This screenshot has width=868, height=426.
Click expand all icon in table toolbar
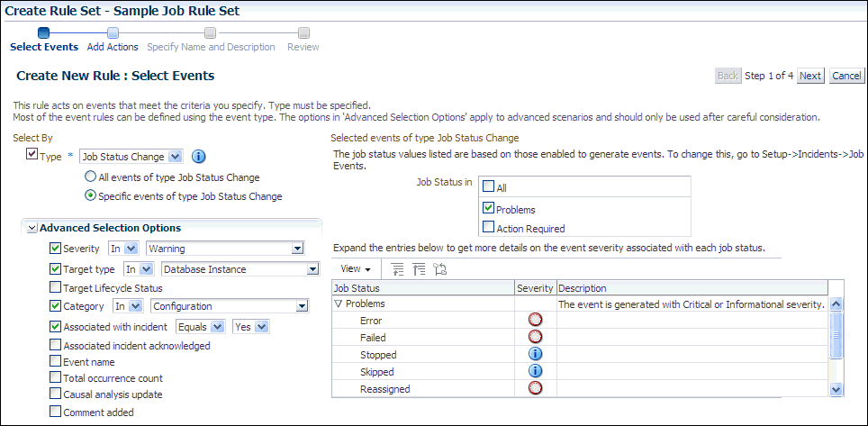(x=397, y=269)
